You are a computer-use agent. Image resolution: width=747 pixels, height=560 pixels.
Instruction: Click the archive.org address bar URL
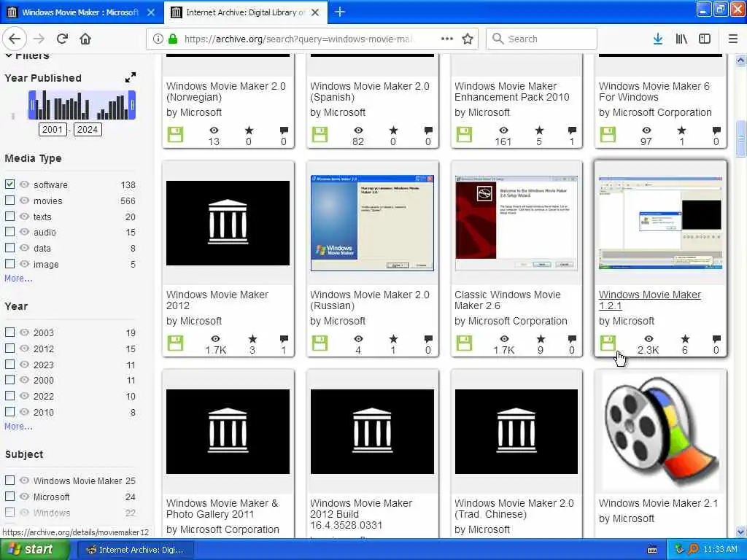point(298,39)
